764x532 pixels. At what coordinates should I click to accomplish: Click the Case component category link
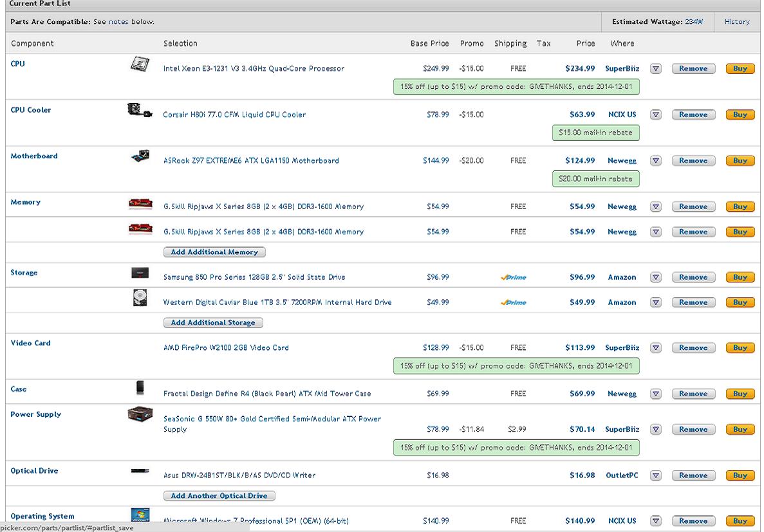click(x=19, y=389)
